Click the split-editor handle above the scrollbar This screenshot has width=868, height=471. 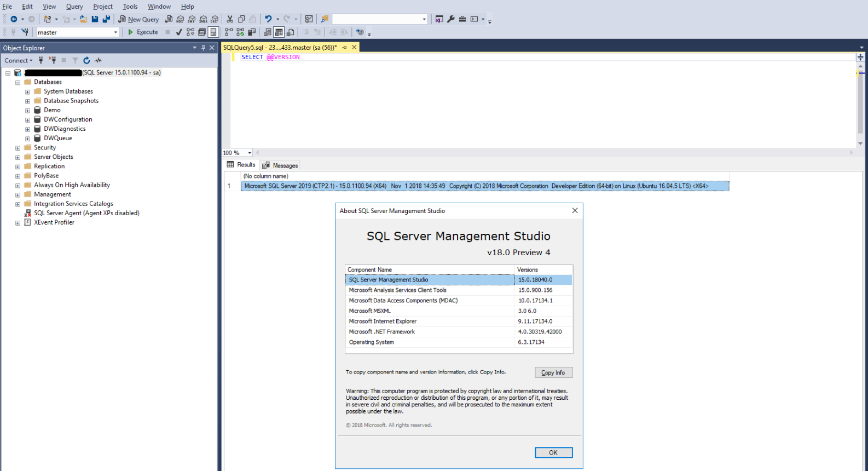(860, 57)
